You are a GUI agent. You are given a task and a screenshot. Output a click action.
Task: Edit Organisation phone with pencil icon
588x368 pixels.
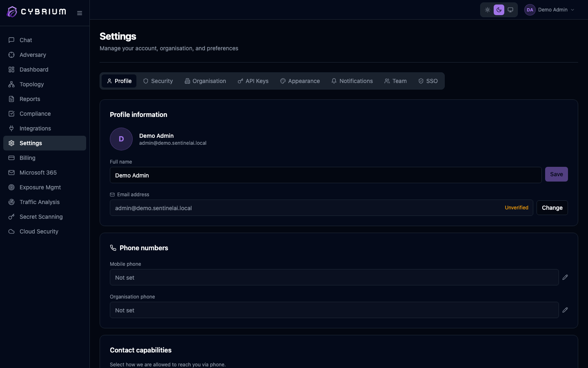(565, 310)
